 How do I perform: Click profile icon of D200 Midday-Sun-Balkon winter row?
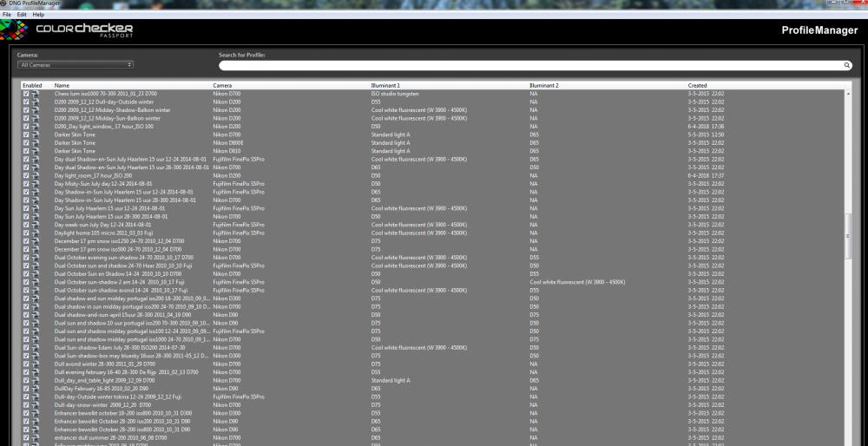(36, 118)
